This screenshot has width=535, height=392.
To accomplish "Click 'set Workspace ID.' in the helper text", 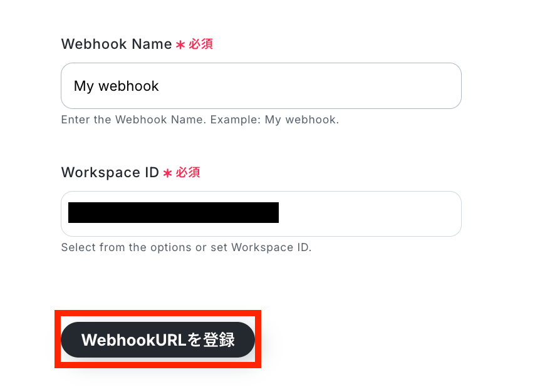I will coord(261,247).
